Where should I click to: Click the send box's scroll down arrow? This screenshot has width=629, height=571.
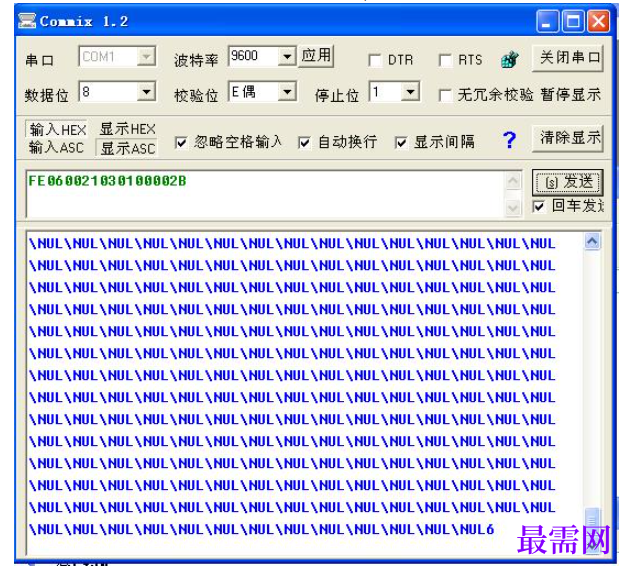pyautogui.click(x=513, y=207)
